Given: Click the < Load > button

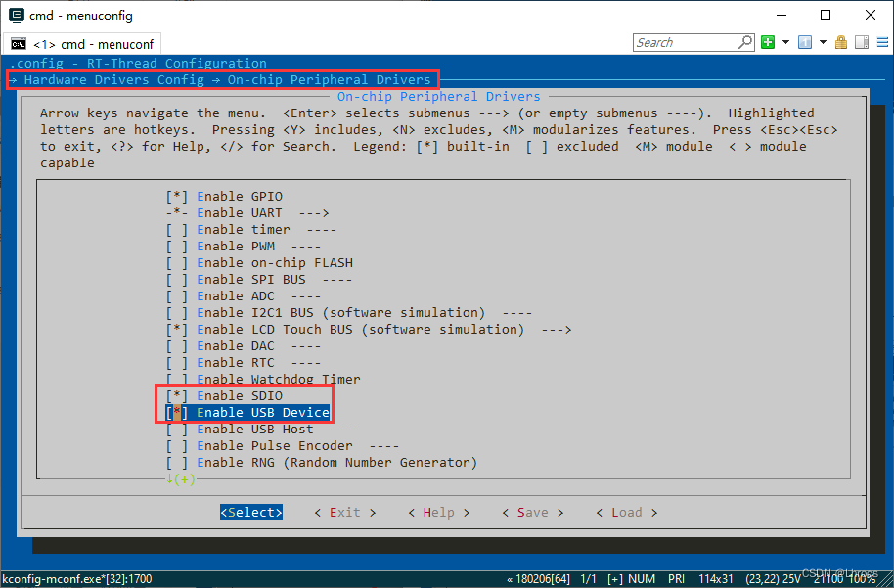Looking at the screenshot, I should tap(627, 512).
